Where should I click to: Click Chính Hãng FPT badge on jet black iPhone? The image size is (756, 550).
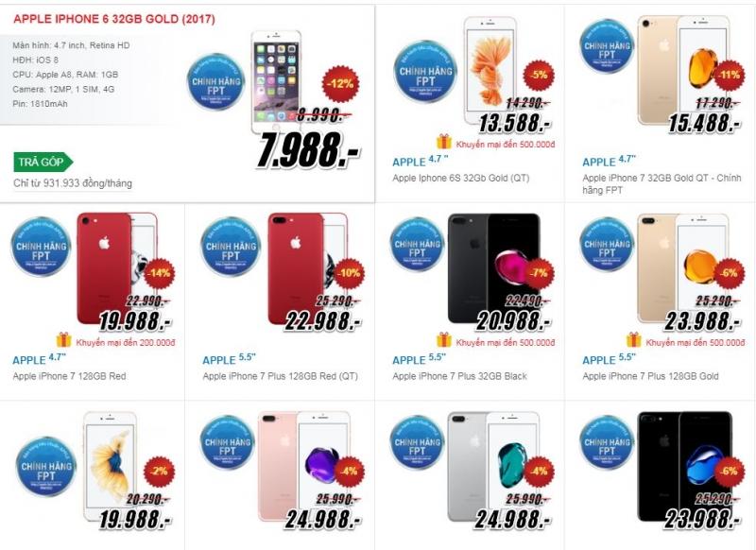click(x=607, y=443)
